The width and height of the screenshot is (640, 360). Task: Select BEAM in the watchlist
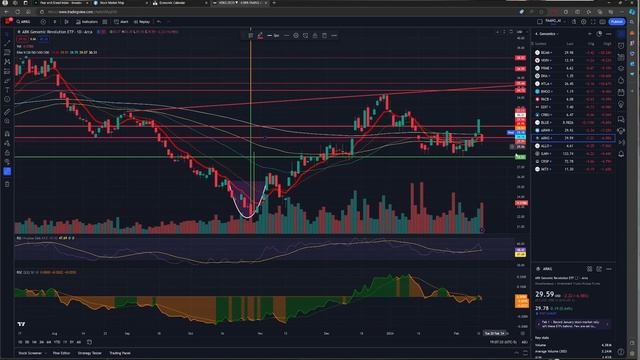(x=573, y=52)
